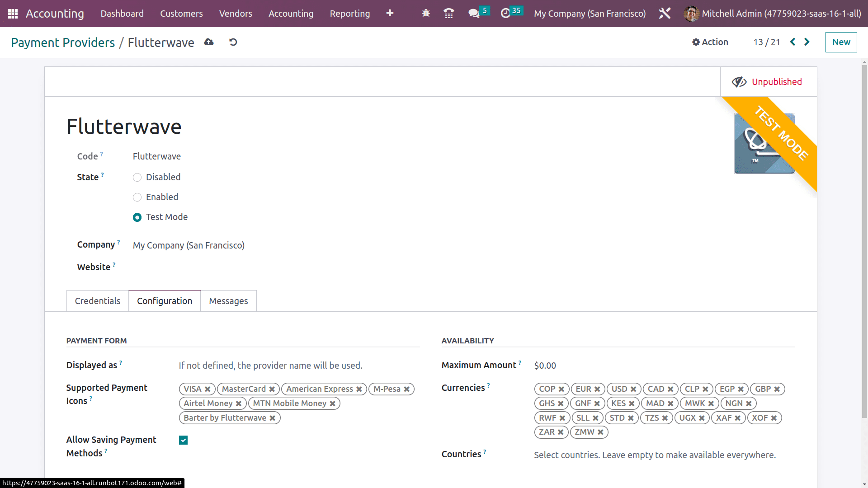Click the New button top right
This screenshot has width=868, height=488.
click(840, 42)
